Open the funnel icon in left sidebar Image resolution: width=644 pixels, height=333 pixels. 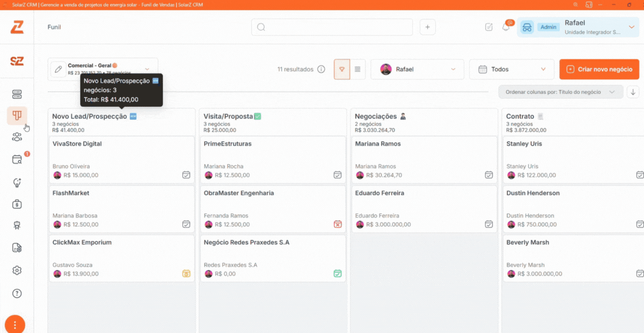point(17,115)
